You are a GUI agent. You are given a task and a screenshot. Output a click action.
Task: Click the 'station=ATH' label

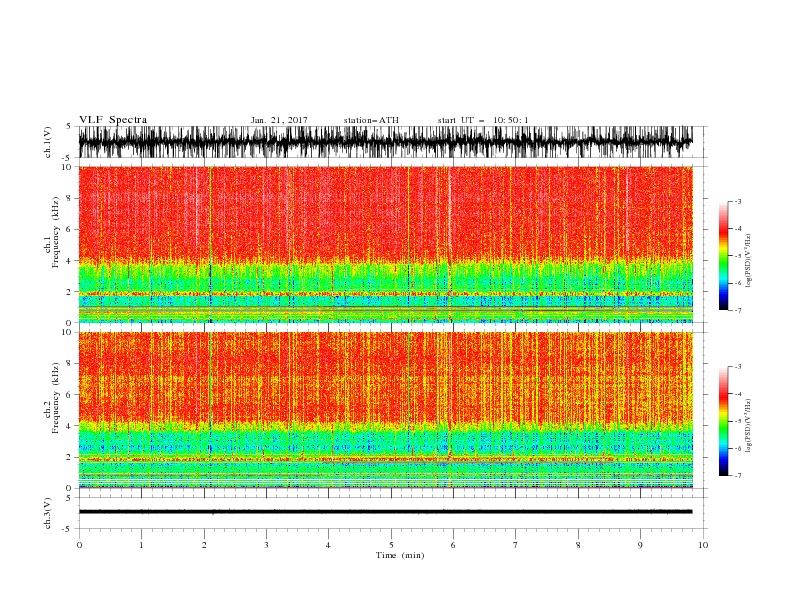point(371,120)
